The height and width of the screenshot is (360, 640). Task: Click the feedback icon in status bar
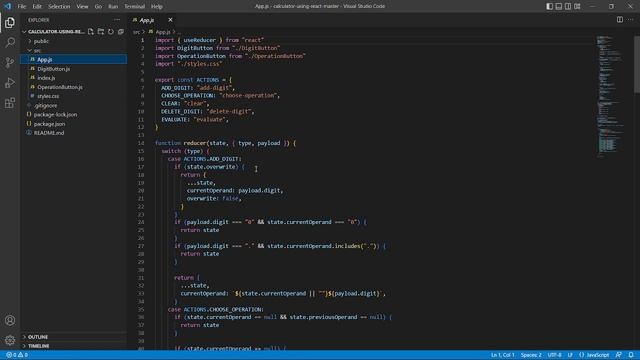619,355
